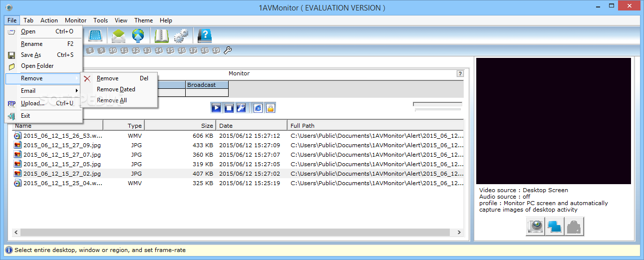The width and height of the screenshot is (644, 260).
Task: Sort file list by Type column
Action: 124,126
